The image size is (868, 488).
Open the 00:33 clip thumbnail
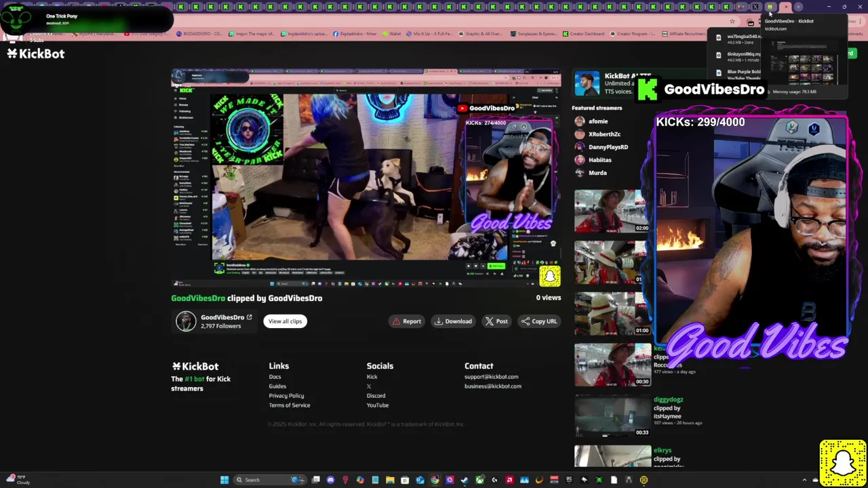tap(612, 415)
